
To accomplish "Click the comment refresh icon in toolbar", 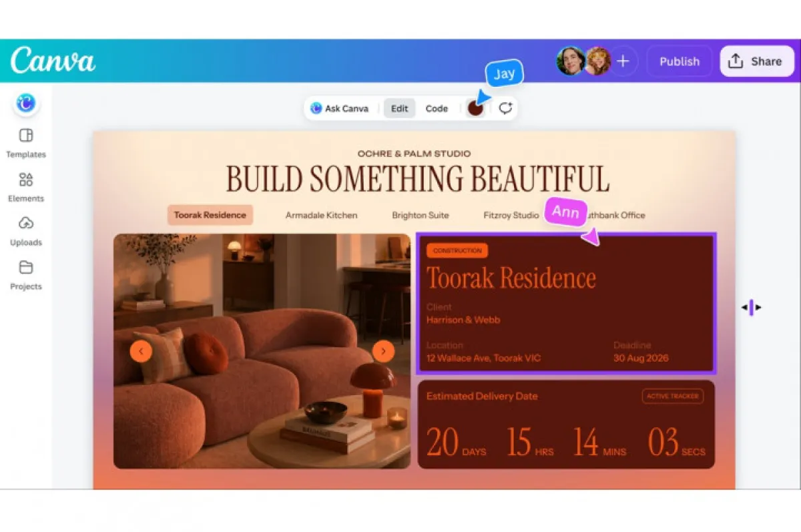I will (505, 108).
